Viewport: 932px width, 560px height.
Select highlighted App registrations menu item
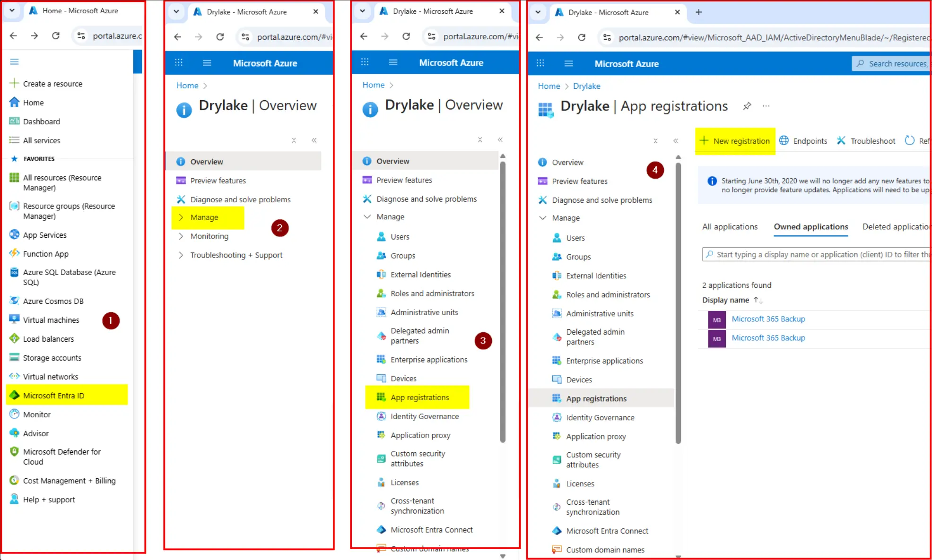[419, 397]
